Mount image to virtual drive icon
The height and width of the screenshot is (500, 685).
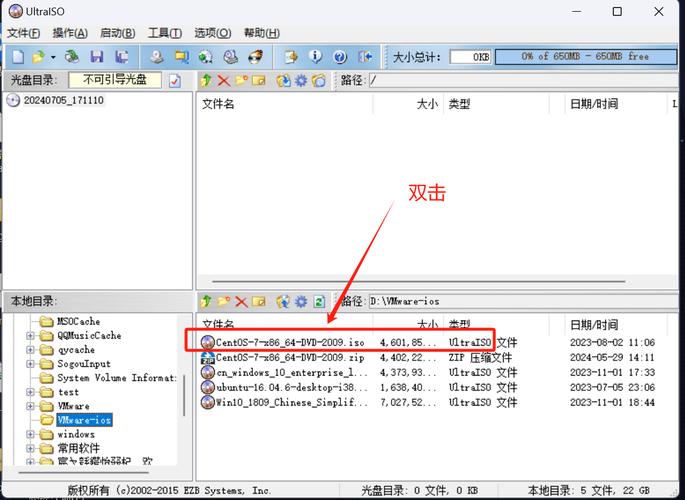230,57
